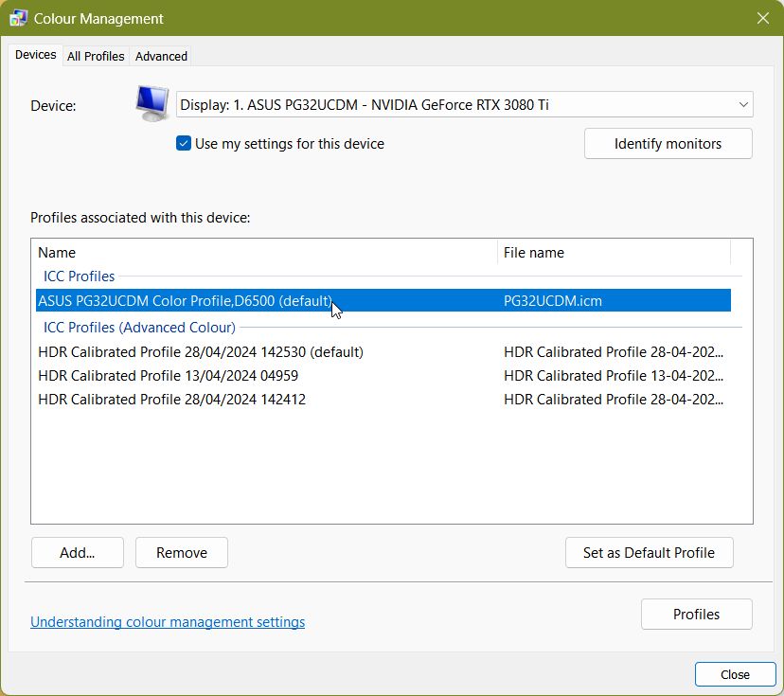This screenshot has width=784, height=696.
Task: Switch to the All Profiles tab
Action: click(x=96, y=56)
